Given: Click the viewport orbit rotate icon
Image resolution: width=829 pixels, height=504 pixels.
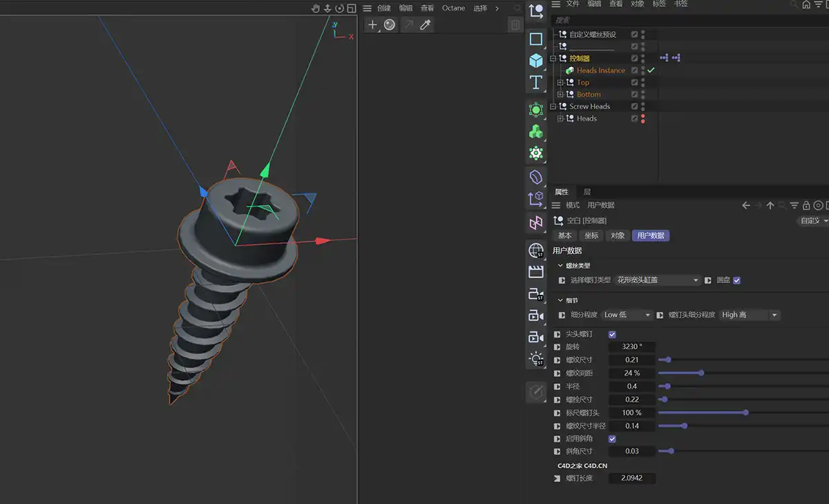Looking at the screenshot, I should click(339, 8).
